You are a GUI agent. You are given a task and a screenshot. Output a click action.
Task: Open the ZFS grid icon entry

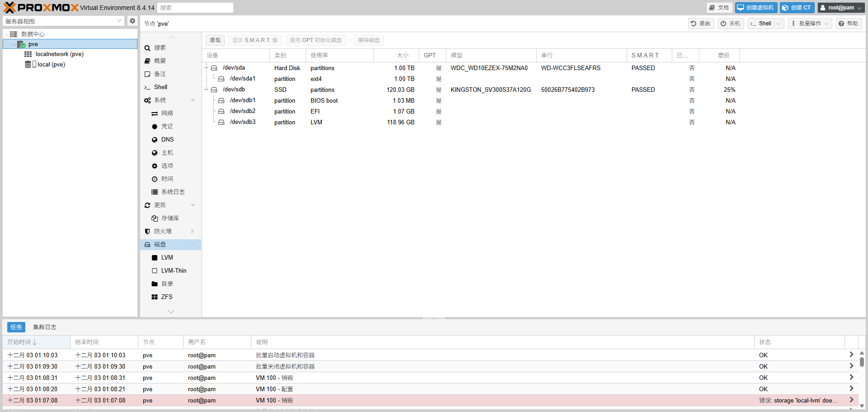pos(155,297)
